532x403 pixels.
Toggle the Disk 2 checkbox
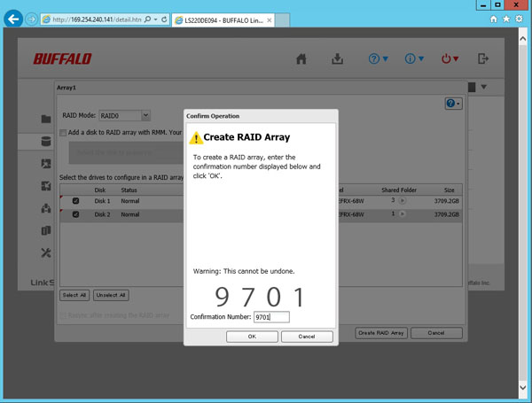pos(75,214)
